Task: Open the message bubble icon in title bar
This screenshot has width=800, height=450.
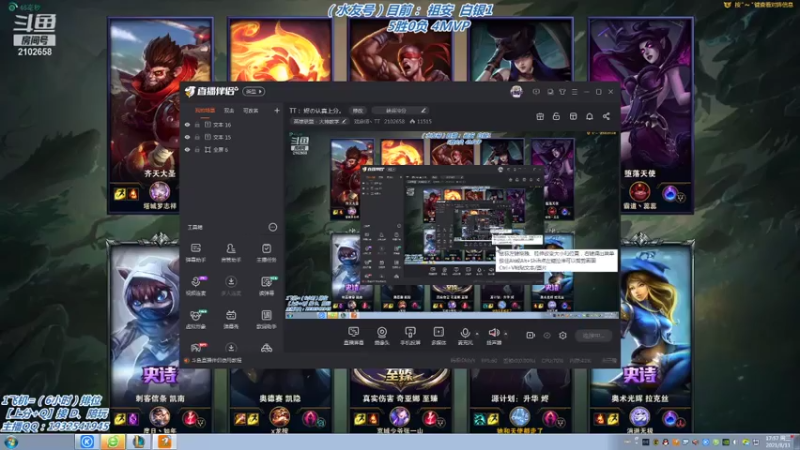Action: (x=536, y=92)
